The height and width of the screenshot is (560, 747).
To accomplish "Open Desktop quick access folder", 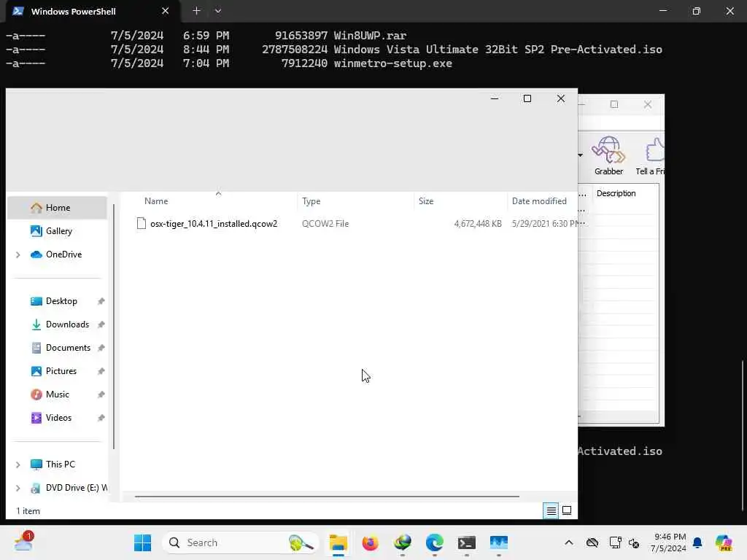I will coord(61,301).
